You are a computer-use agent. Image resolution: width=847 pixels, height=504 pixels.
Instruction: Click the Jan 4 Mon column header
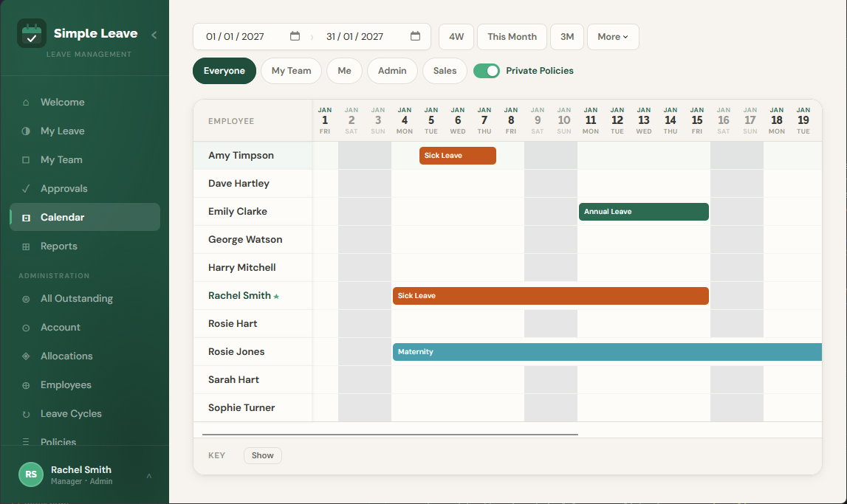point(405,120)
